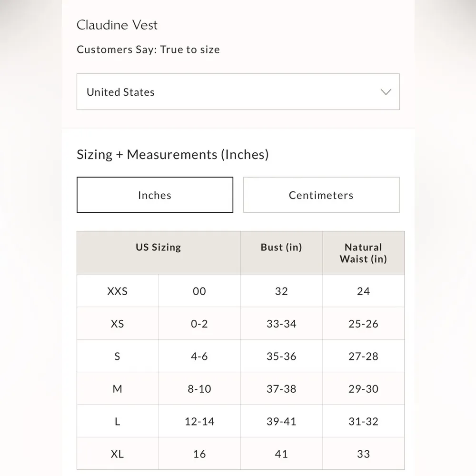Click the 39-41 bust measurement cell
This screenshot has height=476, width=476.
tap(281, 421)
